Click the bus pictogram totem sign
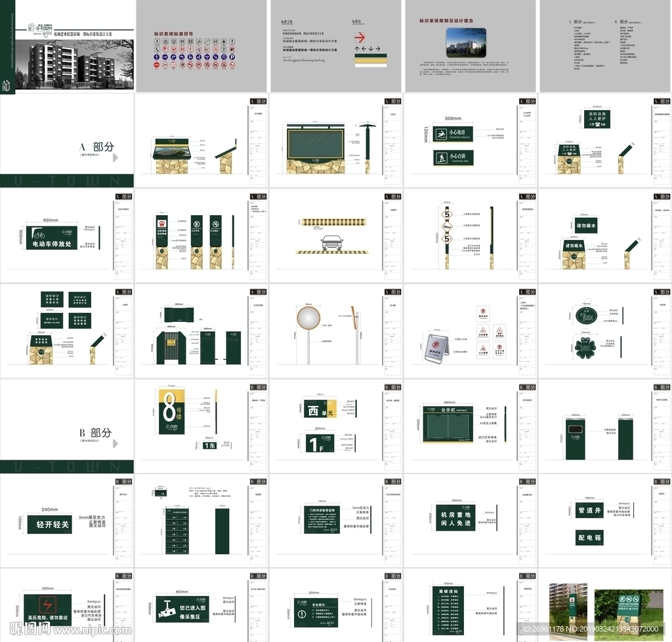672x642 pixels. [162, 242]
